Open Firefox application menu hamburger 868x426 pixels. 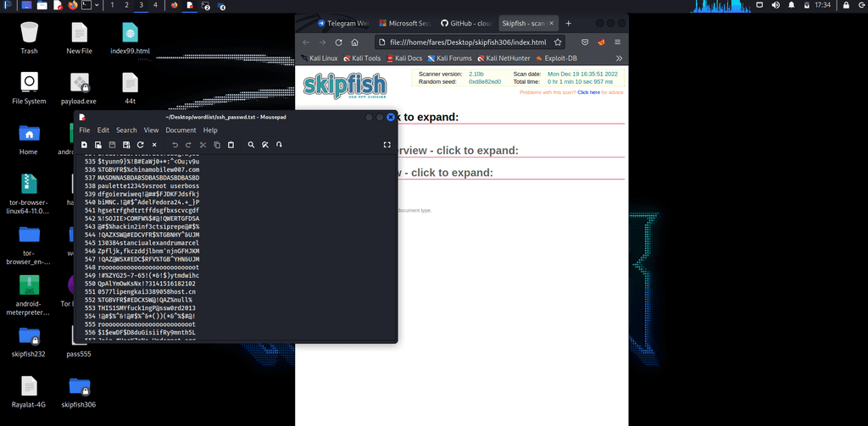pos(618,42)
